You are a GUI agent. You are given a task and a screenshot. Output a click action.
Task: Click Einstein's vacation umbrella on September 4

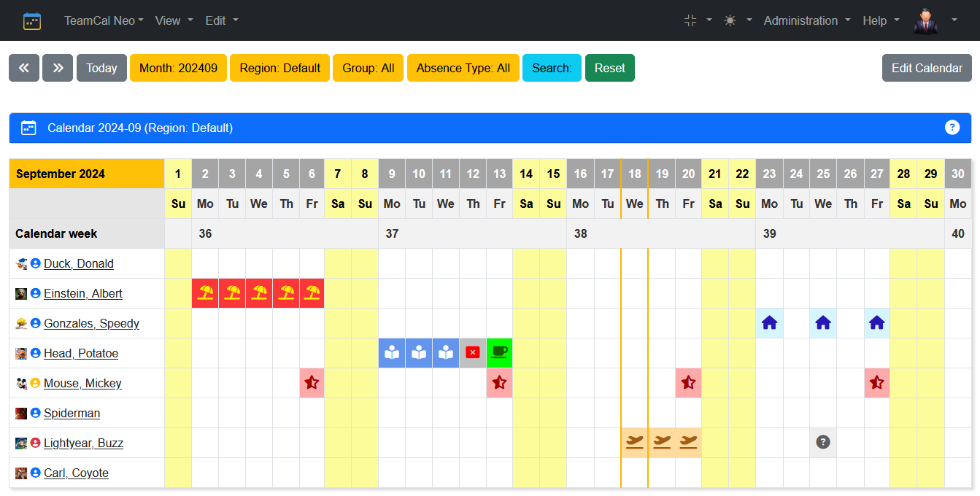point(259,293)
